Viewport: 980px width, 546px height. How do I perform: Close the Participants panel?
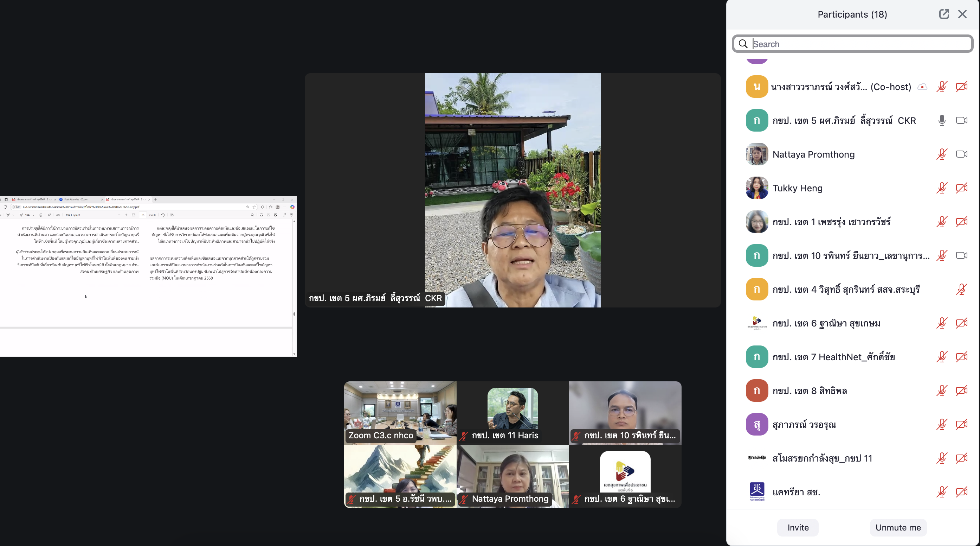(x=962, y=14)
